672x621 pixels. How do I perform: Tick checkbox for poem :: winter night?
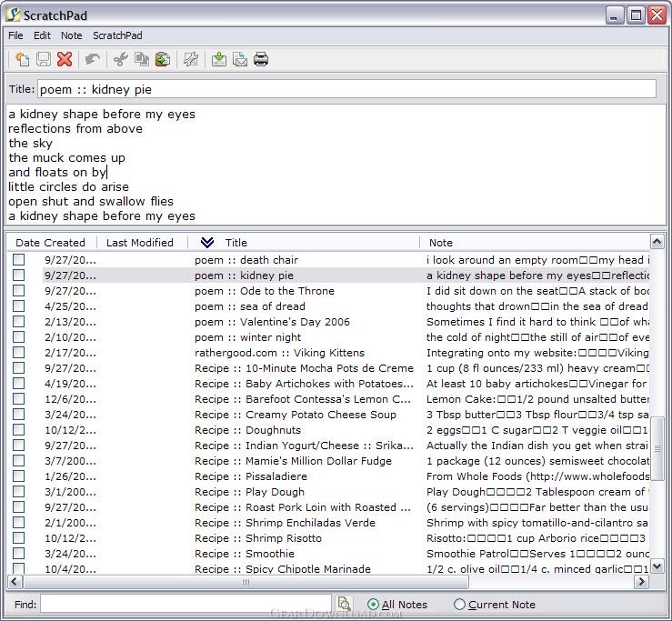point(18,336)
